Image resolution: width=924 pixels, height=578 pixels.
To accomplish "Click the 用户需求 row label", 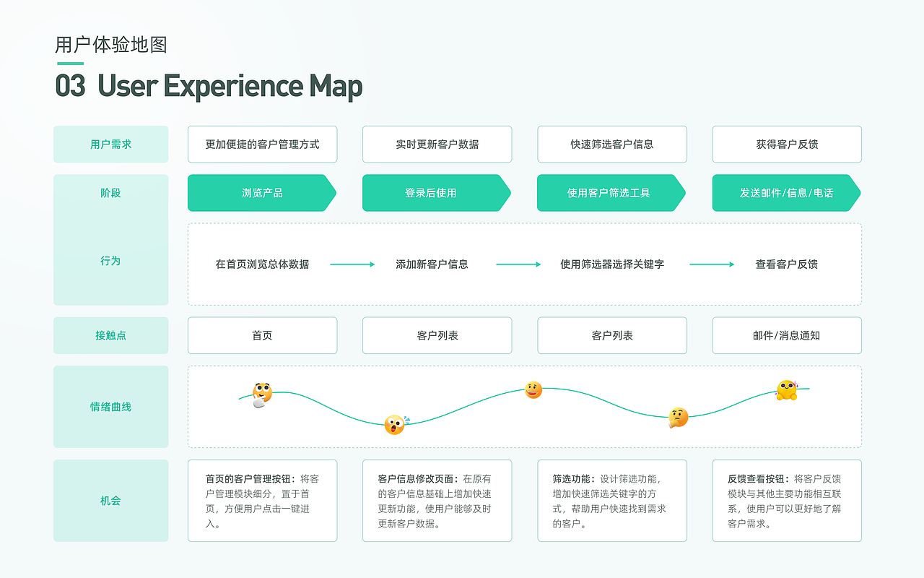I will click(111, 144).
